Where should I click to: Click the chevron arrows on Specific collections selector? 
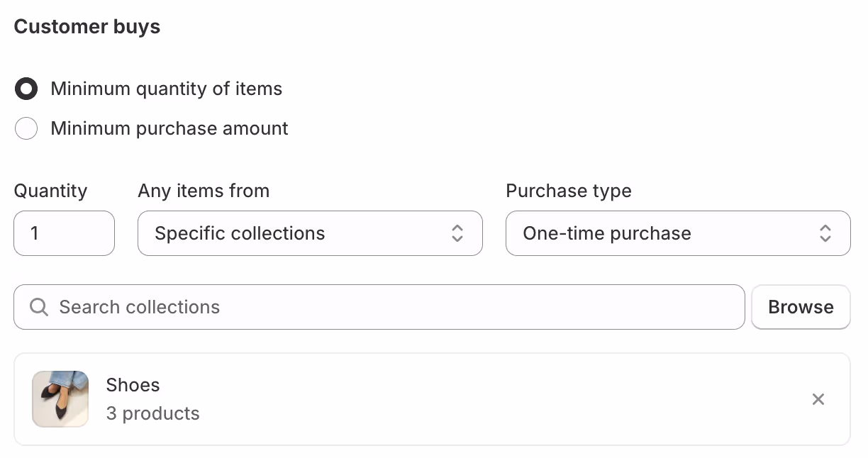457,233
